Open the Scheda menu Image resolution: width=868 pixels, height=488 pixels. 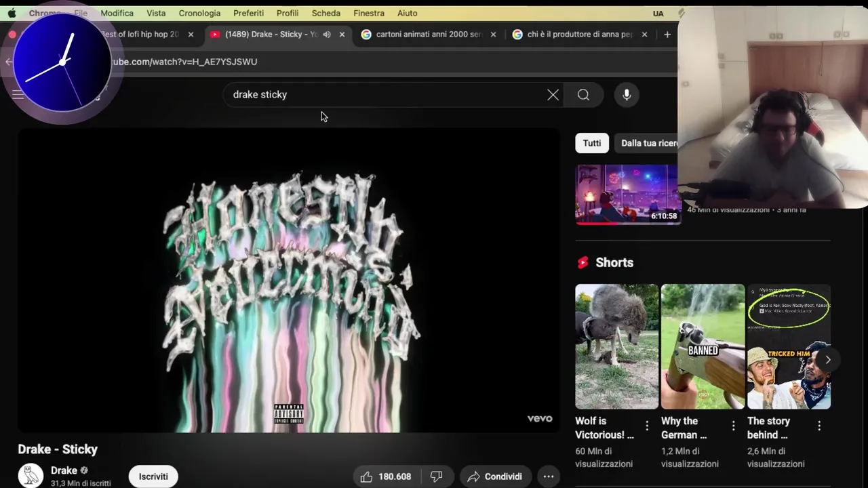point(326,13)
